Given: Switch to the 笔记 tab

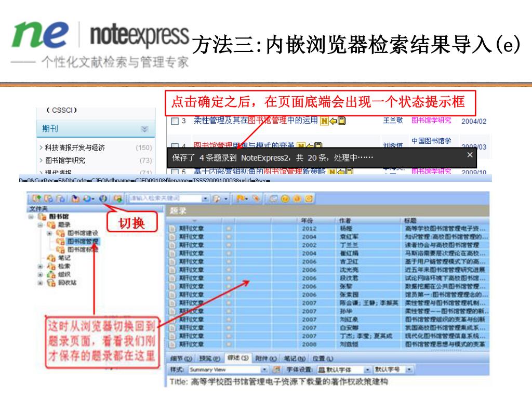Looking at the screenshot, I should tap(295, 358).
